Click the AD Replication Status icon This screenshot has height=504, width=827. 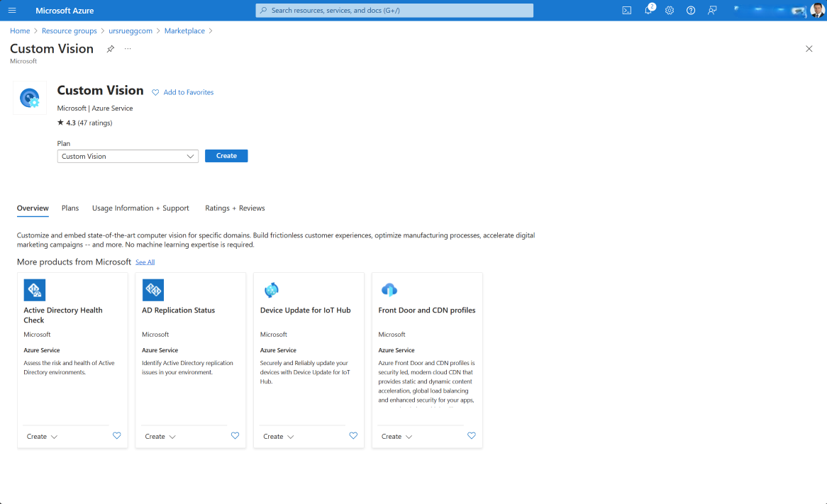(x=153, y=290)
